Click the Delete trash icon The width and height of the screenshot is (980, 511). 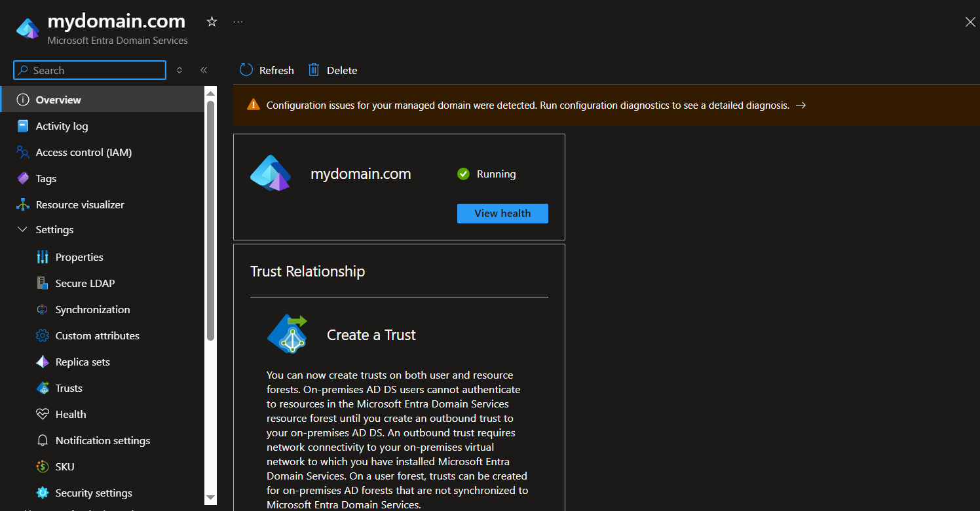click(314, 70)
